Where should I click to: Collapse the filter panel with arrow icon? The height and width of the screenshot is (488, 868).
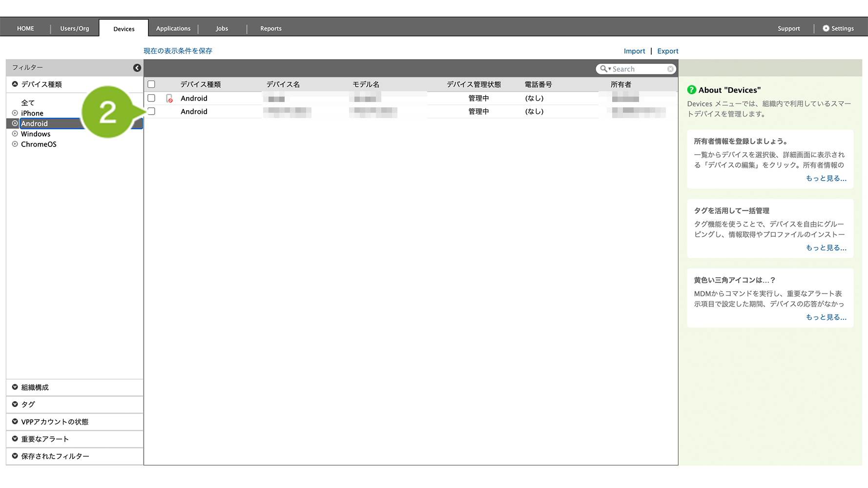tap(137, 68)
